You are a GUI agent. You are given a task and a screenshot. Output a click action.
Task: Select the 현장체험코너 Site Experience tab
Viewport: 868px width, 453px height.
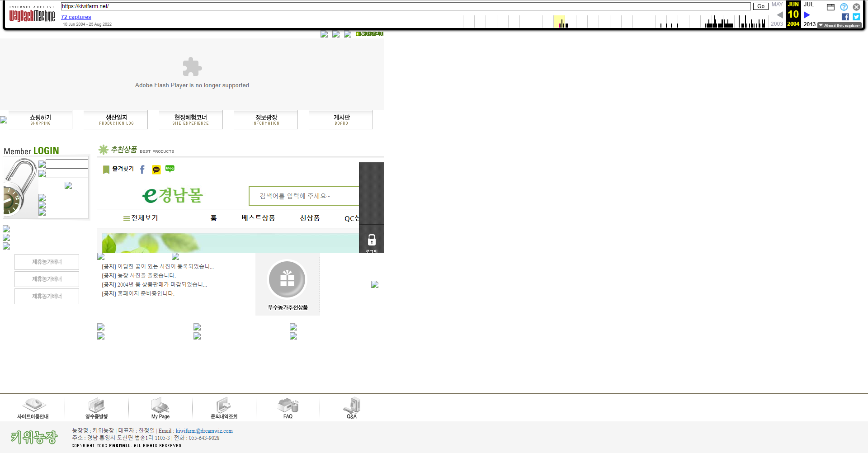tap(191, 119)
